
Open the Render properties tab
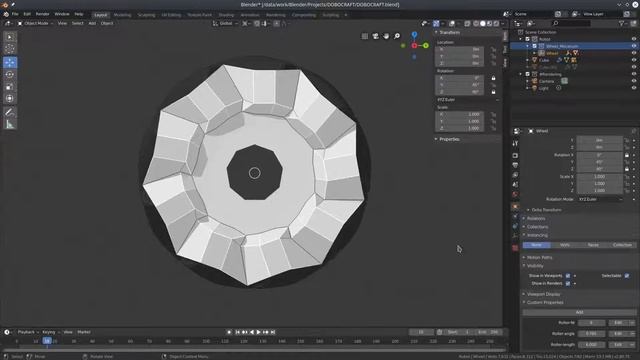point(515,156)
